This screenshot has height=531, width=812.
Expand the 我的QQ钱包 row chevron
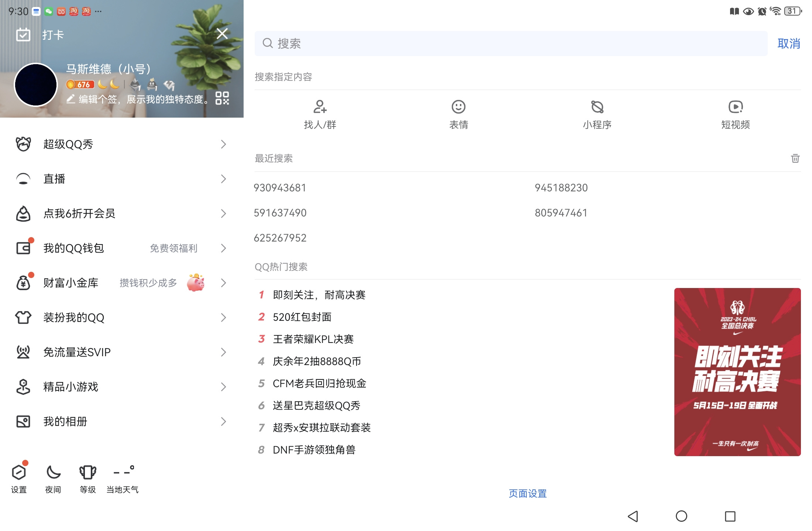click(223, 248)
